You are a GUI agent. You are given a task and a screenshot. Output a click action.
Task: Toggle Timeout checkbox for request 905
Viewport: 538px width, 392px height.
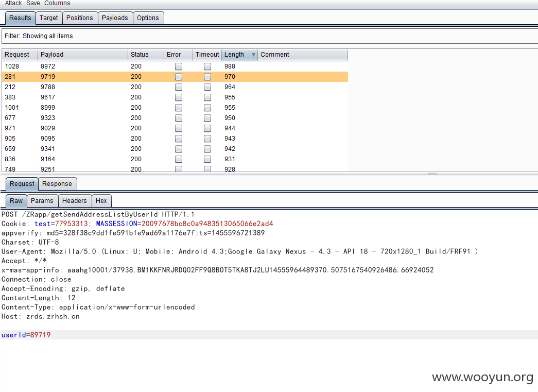tap(207, 139)
